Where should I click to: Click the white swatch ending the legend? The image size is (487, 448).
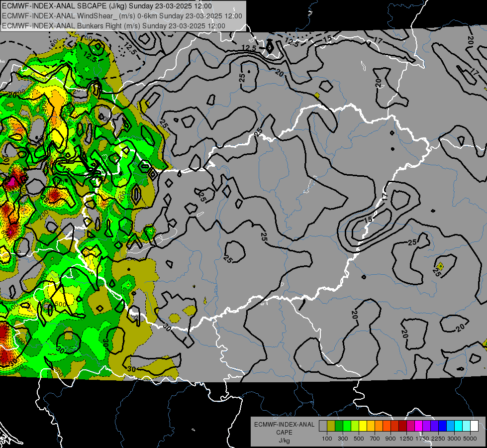click(x=474, y=426)
